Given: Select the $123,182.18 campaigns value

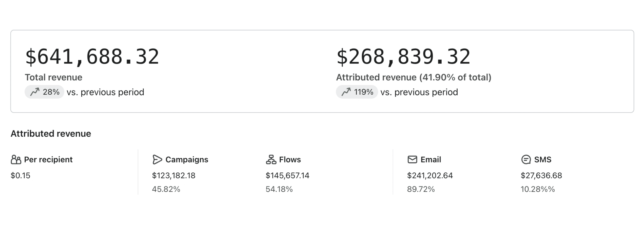Looking at the screenshot, I should coord(174,176).
